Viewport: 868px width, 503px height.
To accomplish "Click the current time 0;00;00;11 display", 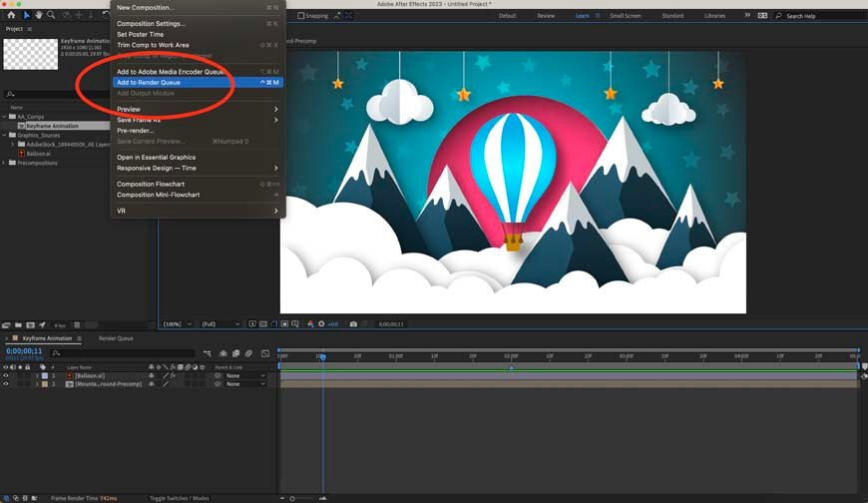I will tap(24, 351).
